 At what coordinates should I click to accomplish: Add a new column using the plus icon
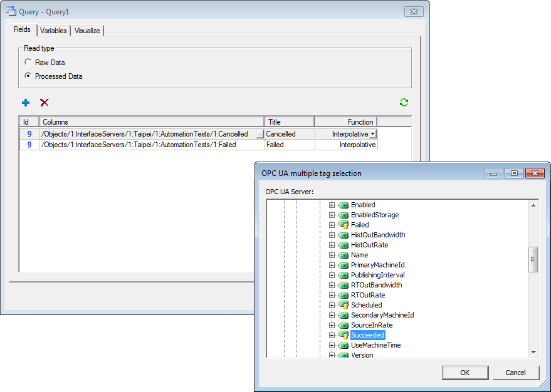tap(26, 103)
